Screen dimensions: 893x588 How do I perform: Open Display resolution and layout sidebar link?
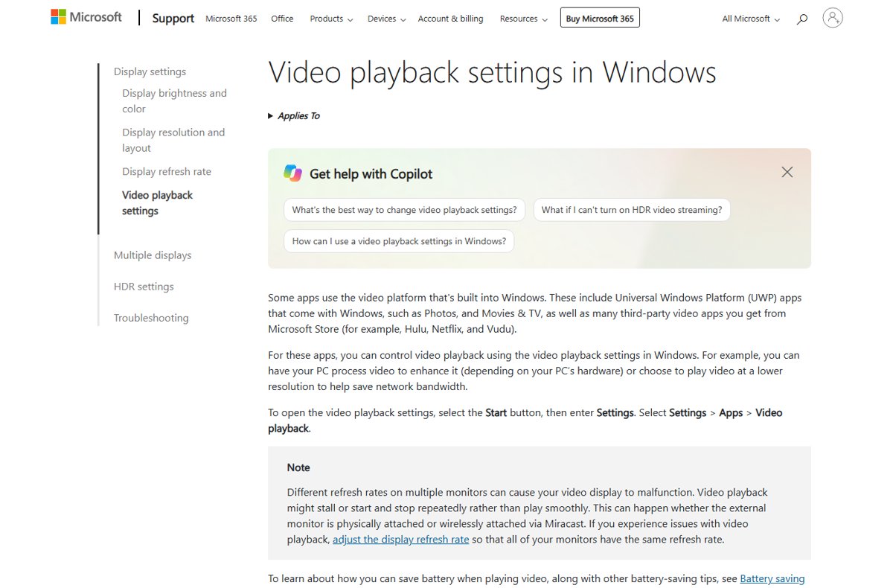(x=173, y=140)
